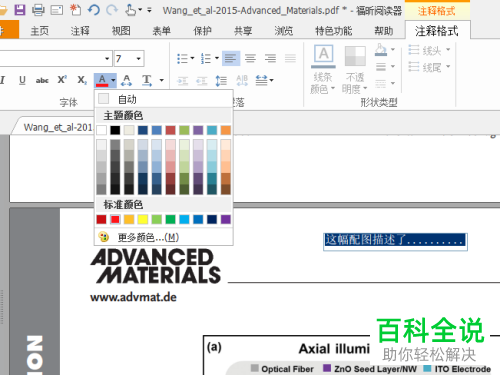
Task: Click the numbered list icon
Action: coord(206,58)
